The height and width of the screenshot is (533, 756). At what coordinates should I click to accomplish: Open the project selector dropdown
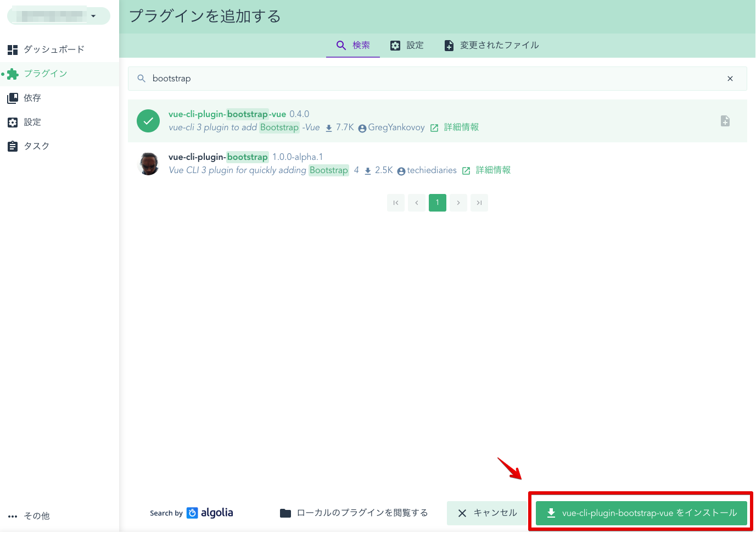59,16
